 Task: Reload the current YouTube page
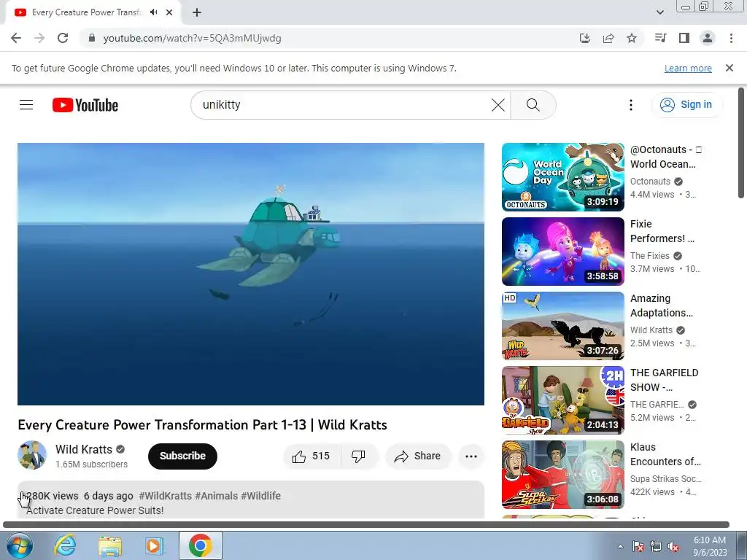click(x=63, y=38)
